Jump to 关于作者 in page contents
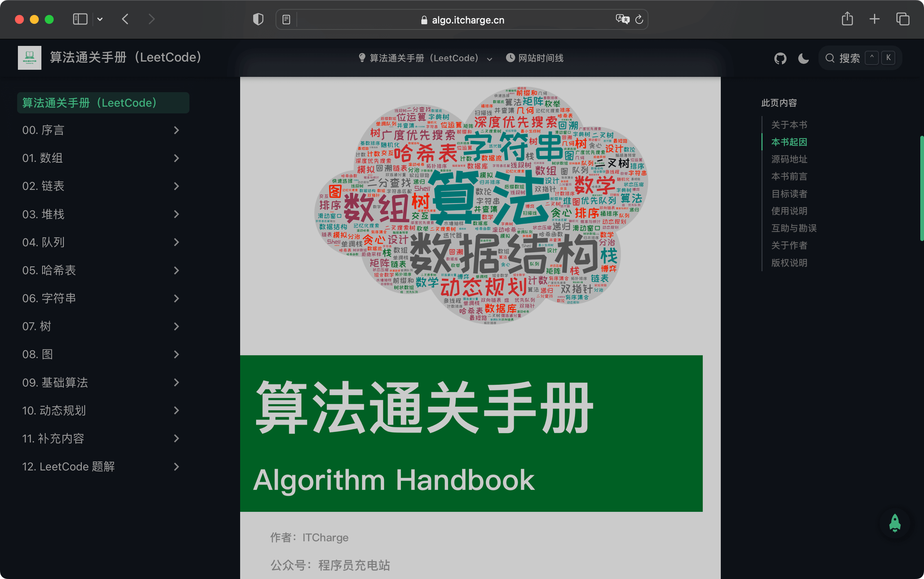This screenshot has width=924, height=579. pyautogui.click(x=789, y=245)
